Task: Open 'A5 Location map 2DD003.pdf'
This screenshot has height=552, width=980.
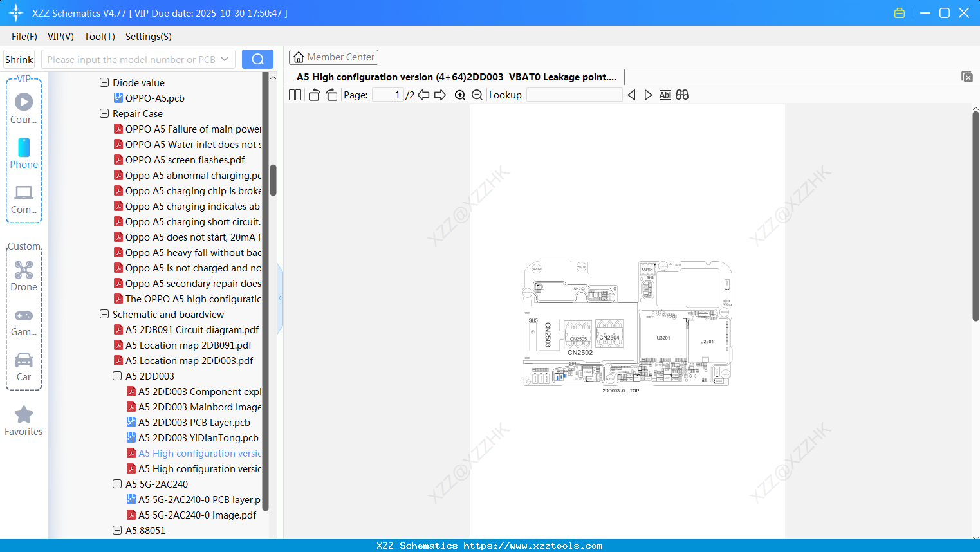Action: pos(183,361)
